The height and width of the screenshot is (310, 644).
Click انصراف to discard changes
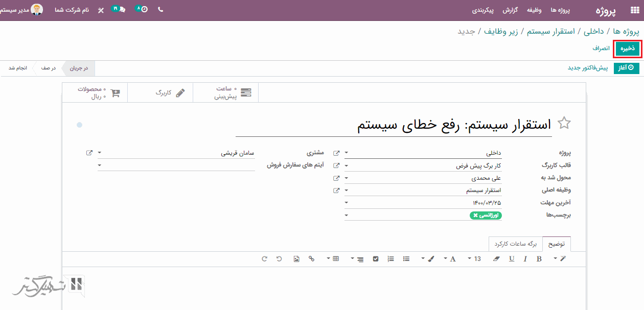[601, 49]
